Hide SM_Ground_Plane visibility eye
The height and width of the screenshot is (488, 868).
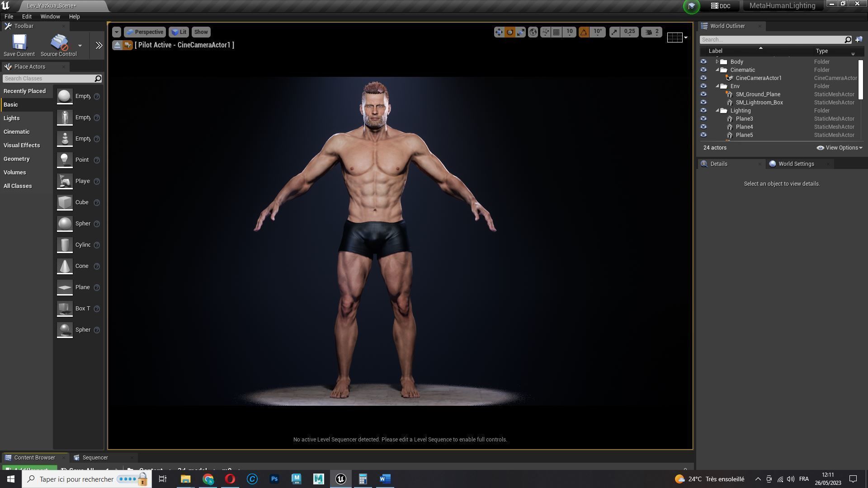pos(703,94)
